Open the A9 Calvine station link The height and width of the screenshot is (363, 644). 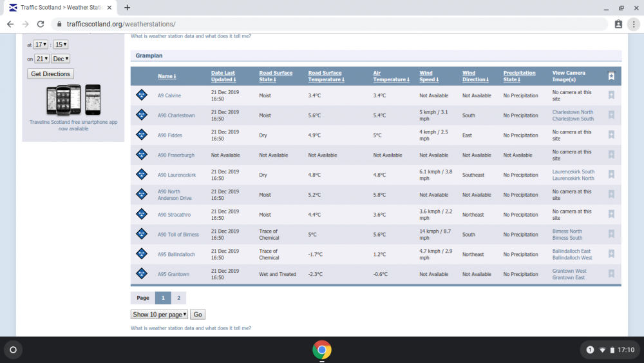[169, 95]
